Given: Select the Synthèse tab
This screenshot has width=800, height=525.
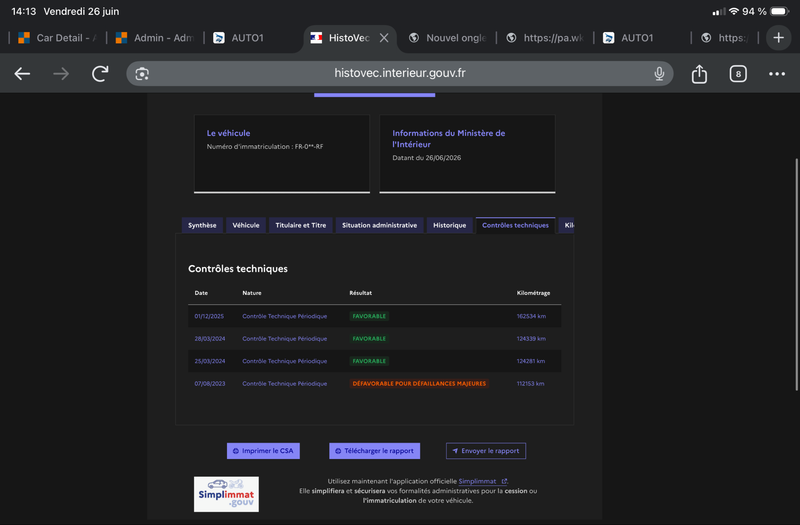Looking at the screenshot, I should point(202,225).
